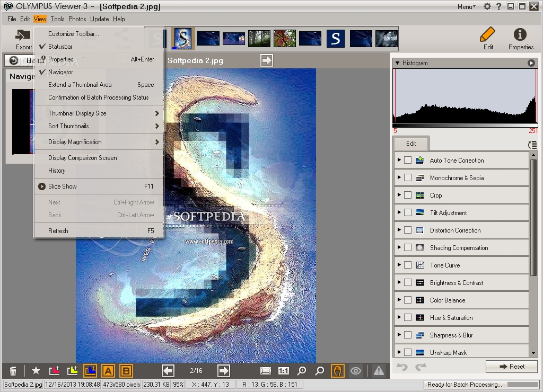543x392 pixels.
Task: Open the Thumbnail Display Size submenu
Action: pyautogui.click(x=99, y=113)
